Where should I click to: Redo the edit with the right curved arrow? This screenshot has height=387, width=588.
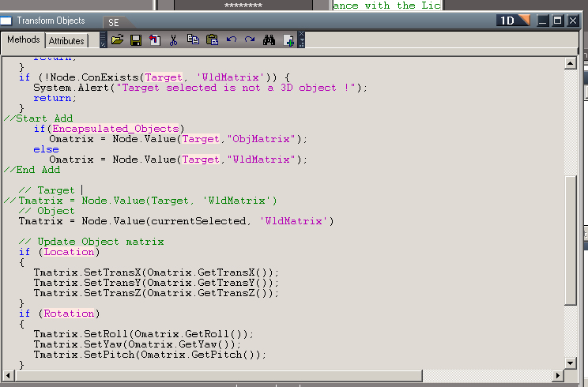[x=250, y=39]
